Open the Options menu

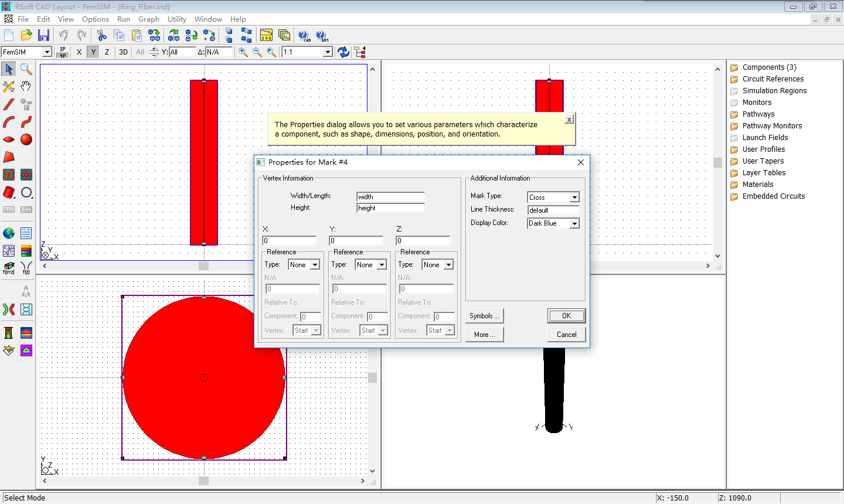96,19
